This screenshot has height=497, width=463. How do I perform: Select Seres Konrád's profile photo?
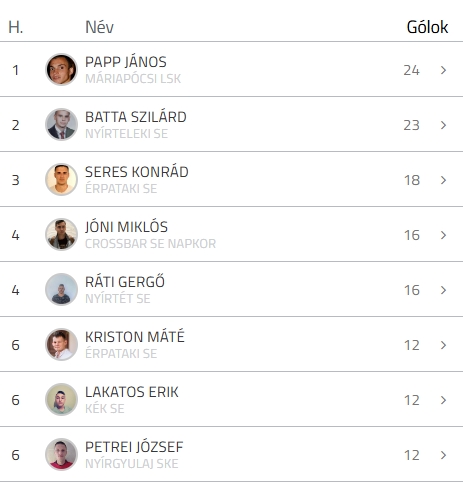coord(61,179)
